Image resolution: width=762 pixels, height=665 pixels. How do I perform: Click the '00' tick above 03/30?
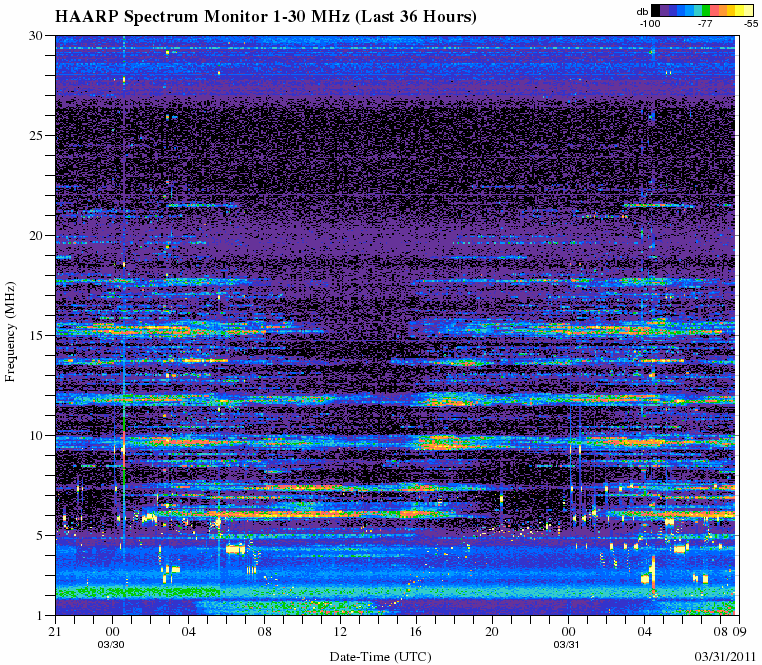click(113, 632)
